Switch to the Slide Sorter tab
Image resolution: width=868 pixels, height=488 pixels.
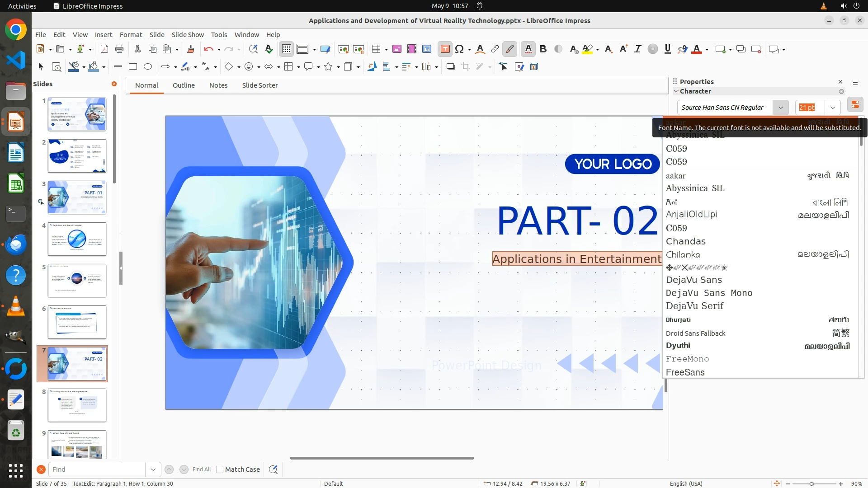(x=259, y=85)
